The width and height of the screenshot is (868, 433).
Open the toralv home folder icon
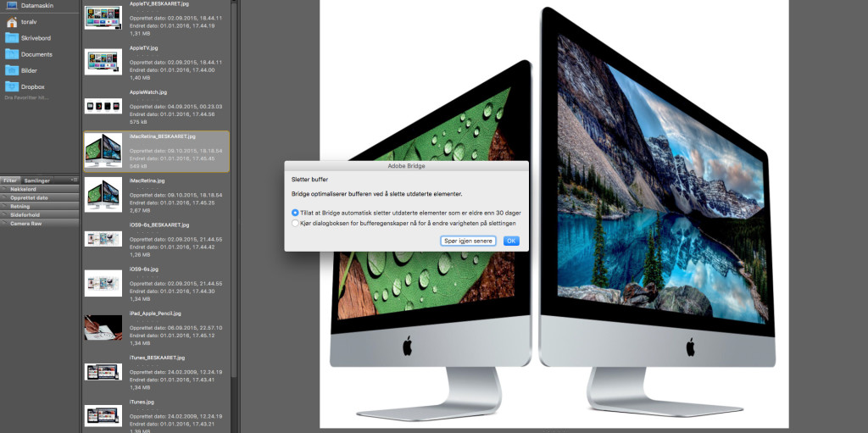coord(11,21)
